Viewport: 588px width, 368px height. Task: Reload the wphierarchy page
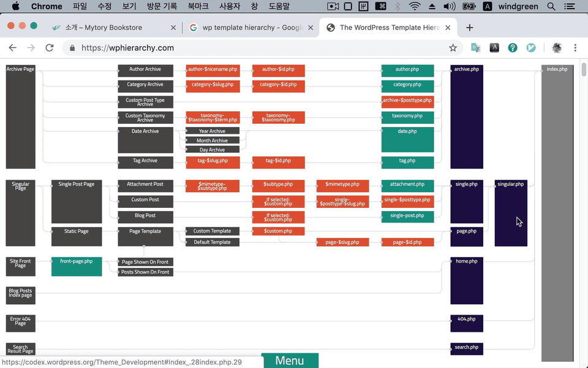[x=50, y=48]
